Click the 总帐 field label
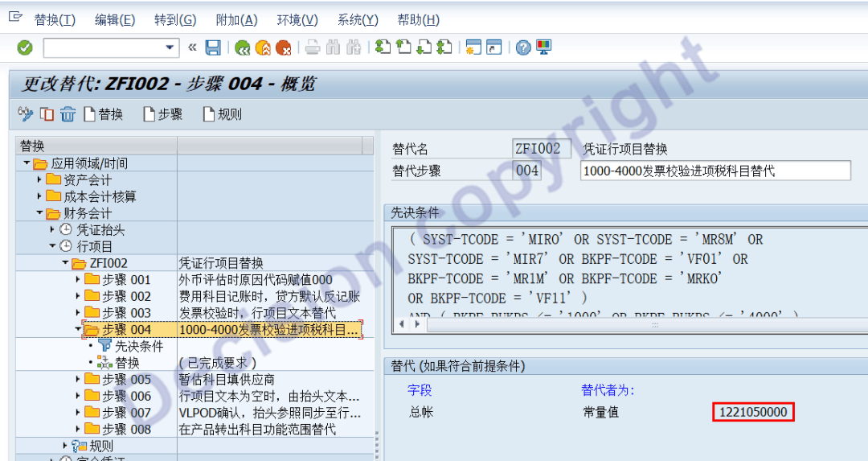This screenshot has width=868, height=461. [420, 412]
